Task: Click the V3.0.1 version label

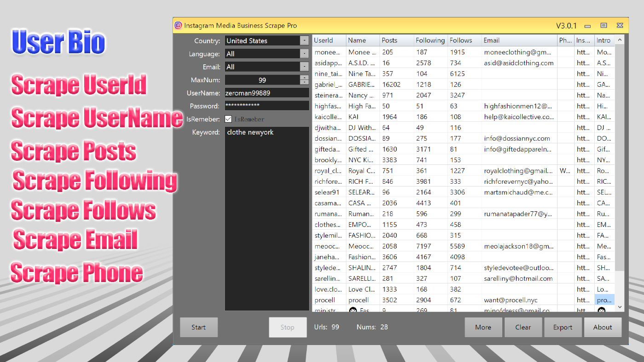Action: coord(566,26)
